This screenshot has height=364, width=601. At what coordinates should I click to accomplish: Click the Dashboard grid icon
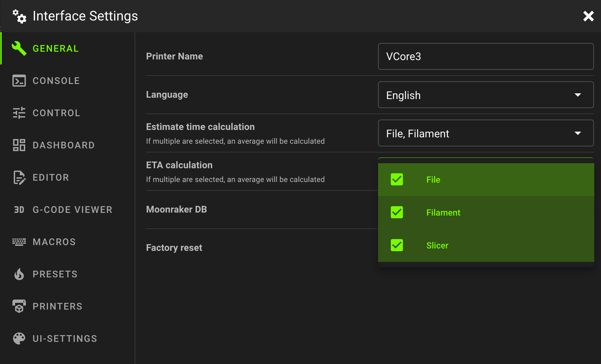pos(19,145)
